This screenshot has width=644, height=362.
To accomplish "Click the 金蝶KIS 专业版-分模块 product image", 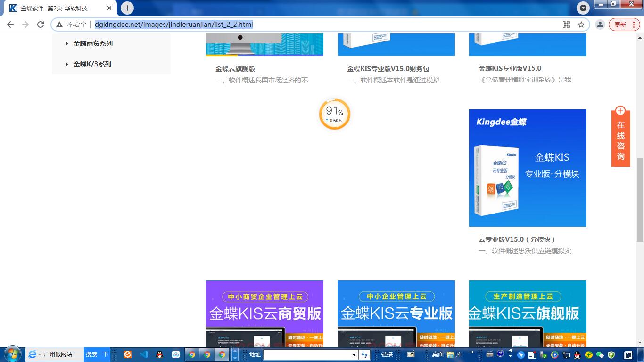I will point(528,168).
